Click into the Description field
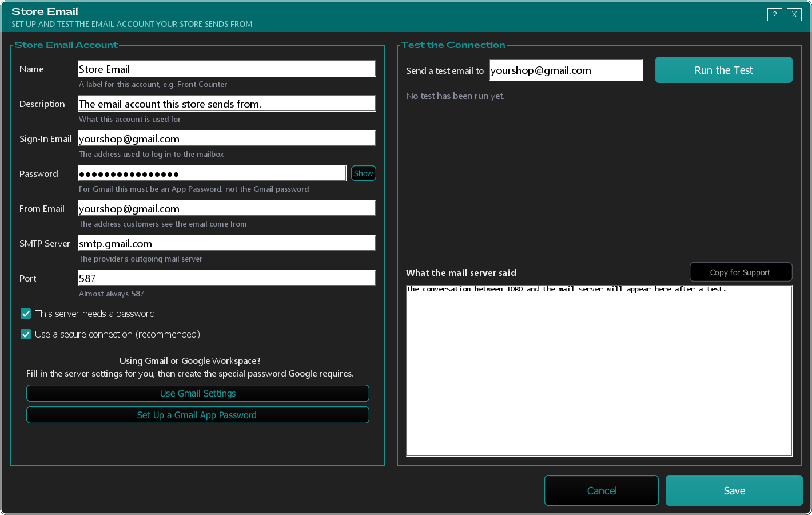Image resolution: width=812 pixels, height=515 pixels. coord(227,104)
